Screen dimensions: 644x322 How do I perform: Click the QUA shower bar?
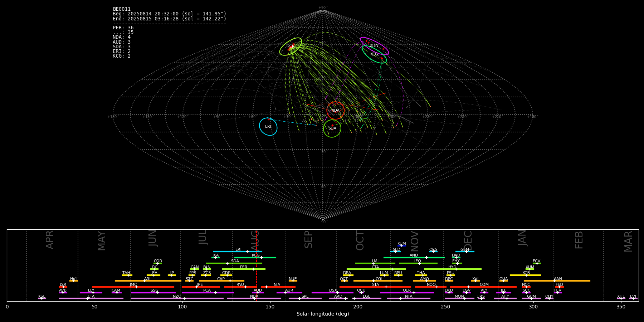pyautogui.click(x=503, y=281)
